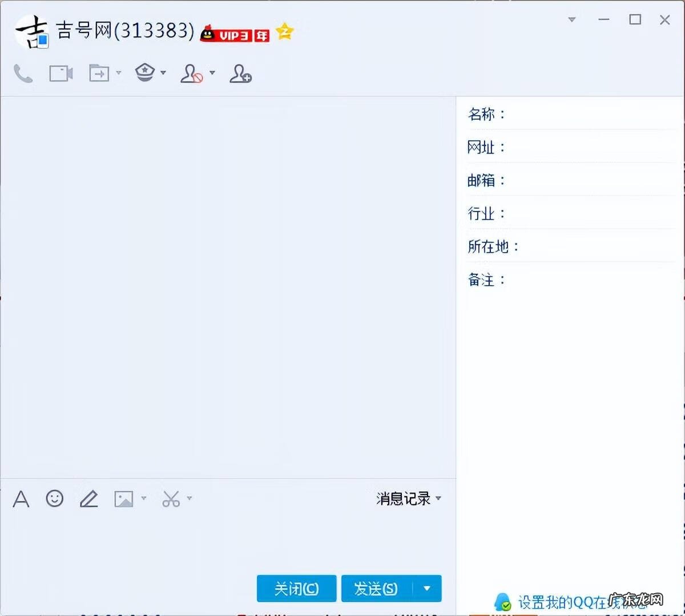Screen dimensions: 685x616
Task: Click the 关闭(C) button
Action: pyautogui.click(x=296, y=589)
